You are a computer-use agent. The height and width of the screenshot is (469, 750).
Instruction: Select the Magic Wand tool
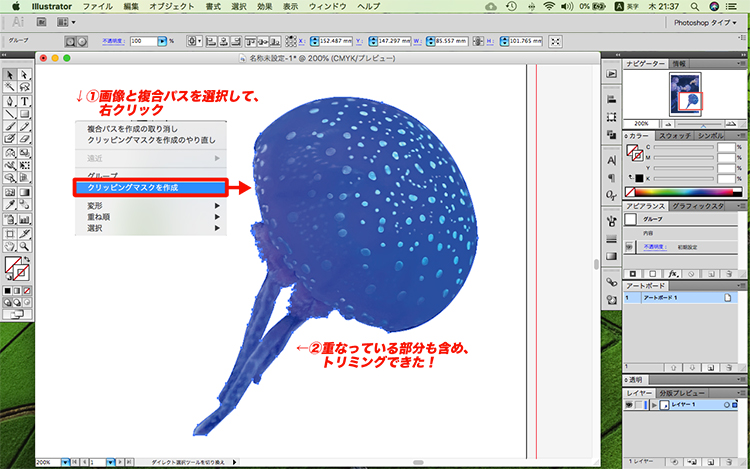[x=8, y=87]
